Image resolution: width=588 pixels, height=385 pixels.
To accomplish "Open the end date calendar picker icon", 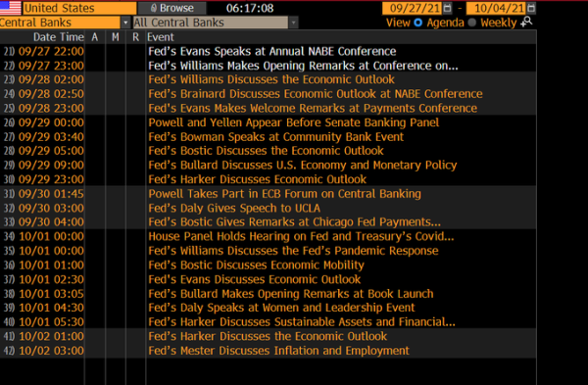I will coord(531,8).
